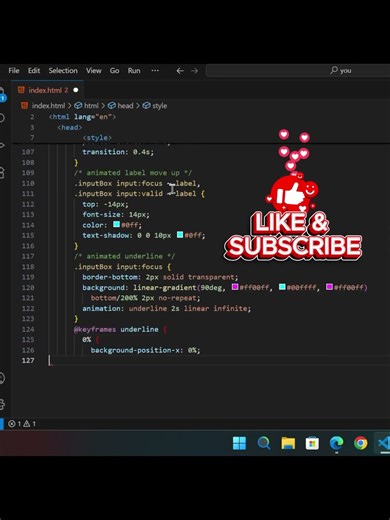Click the search box showing 'you'
The height and width of the screenshot is (520, 390).
click(x=298, y=71)
